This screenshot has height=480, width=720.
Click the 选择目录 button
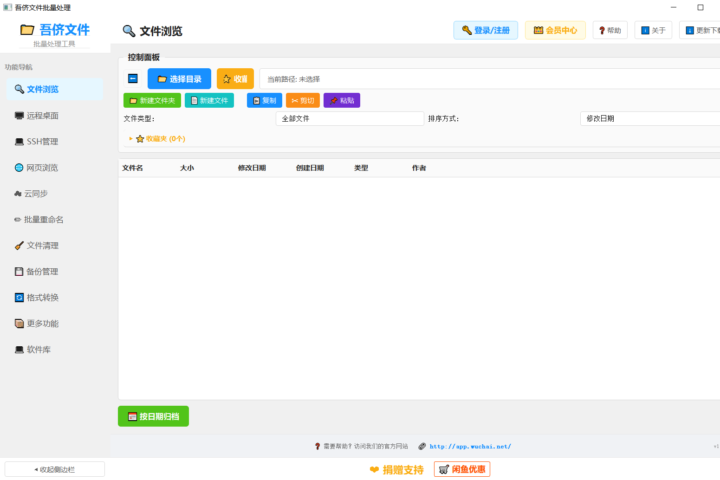click(x=180, y=79)
